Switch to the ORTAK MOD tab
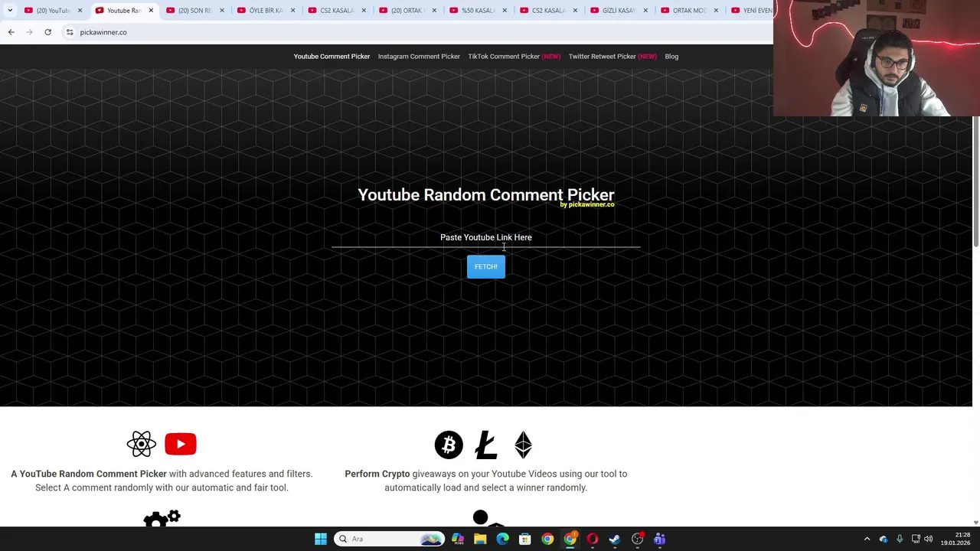 688,10
